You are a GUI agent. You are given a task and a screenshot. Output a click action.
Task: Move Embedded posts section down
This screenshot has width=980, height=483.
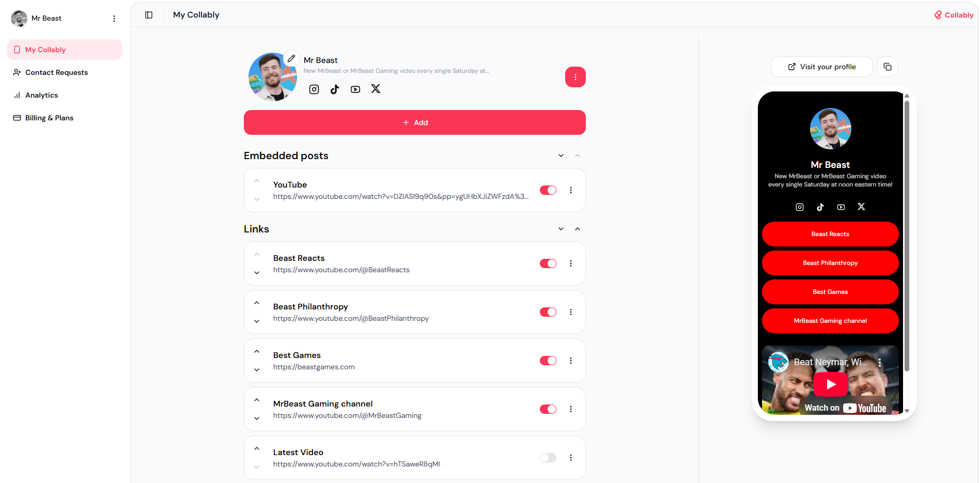[561, 155]
